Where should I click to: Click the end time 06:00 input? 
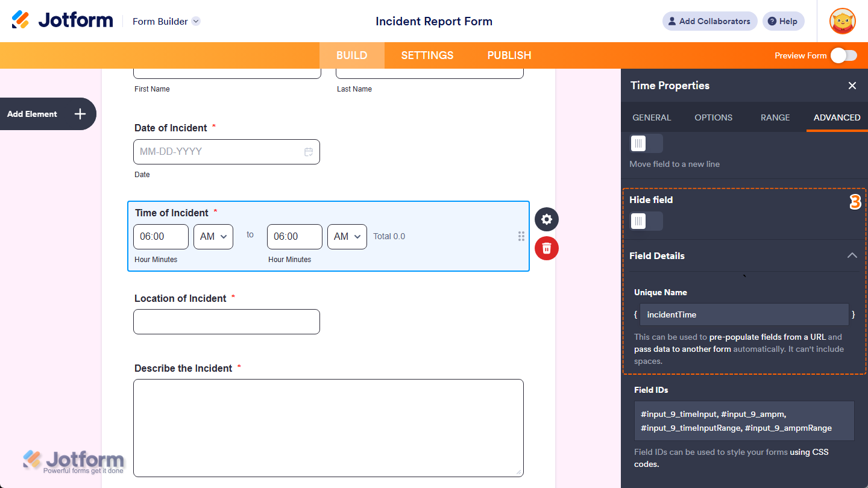[295, 237]
